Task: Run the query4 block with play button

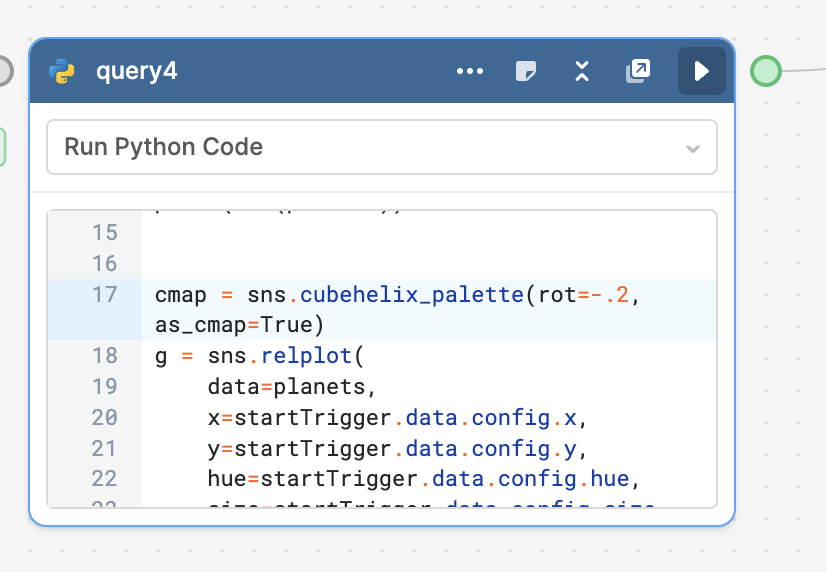Action: 702,71
